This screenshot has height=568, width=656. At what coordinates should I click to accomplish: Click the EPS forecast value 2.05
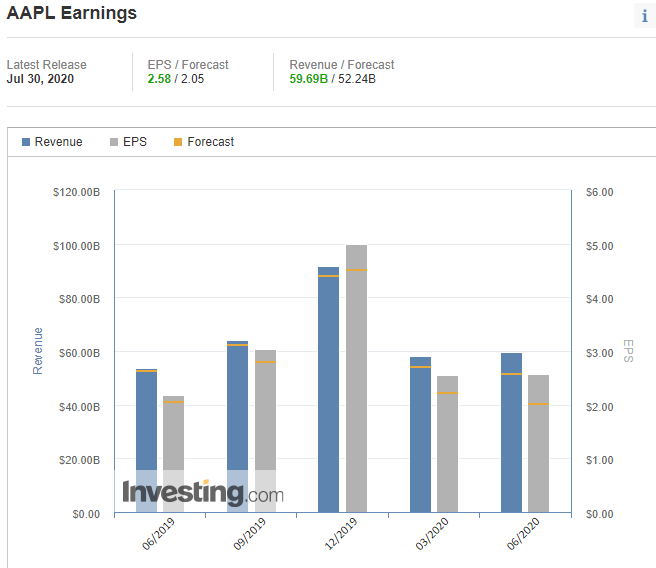(x=192, y=79)
